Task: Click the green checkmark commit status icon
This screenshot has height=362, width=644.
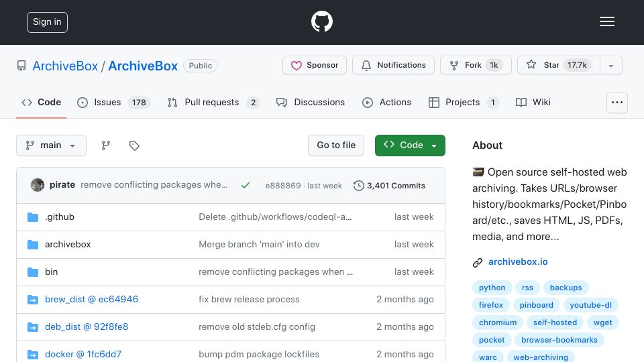Action: coord(246,186)
